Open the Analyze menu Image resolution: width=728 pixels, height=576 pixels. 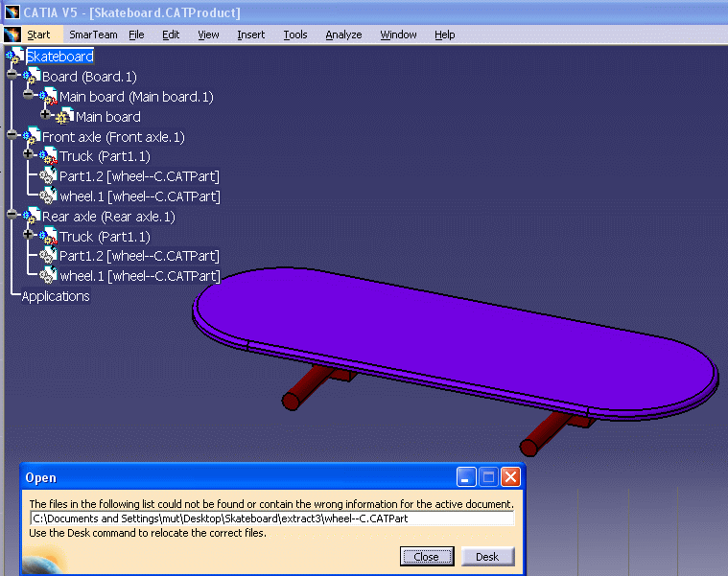coord(343,35)
